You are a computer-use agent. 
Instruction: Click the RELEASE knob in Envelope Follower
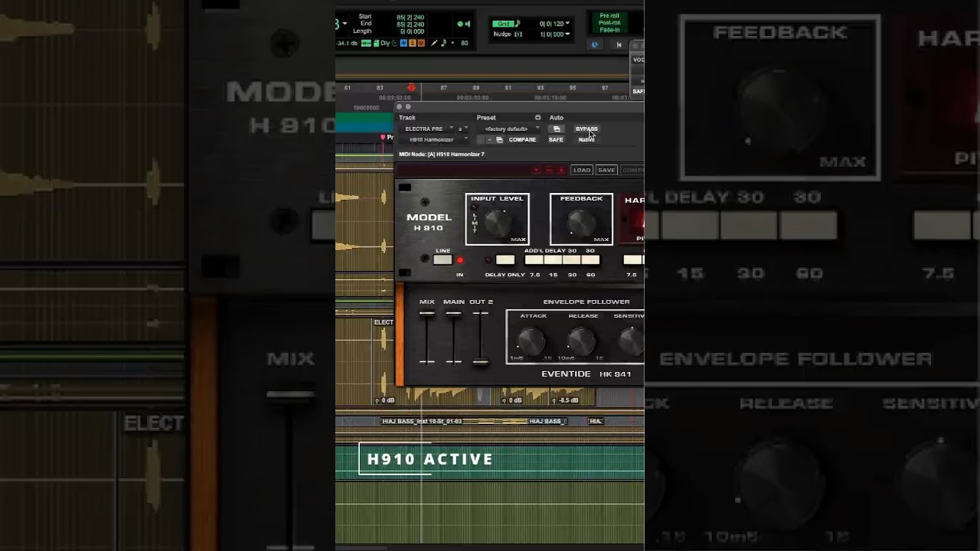(x=582, y=340)
